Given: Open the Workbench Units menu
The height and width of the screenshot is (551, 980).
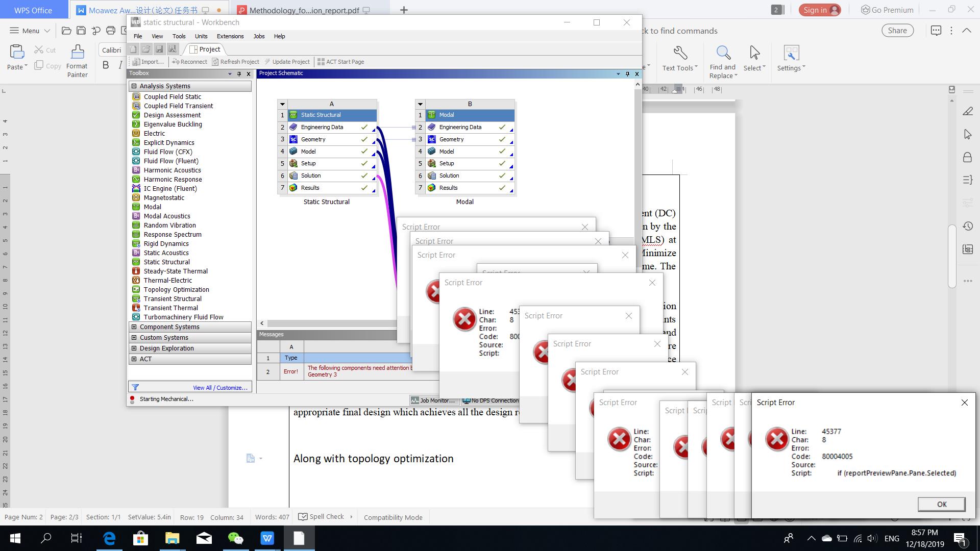Looking at the screenshot, I should [201, 36].
